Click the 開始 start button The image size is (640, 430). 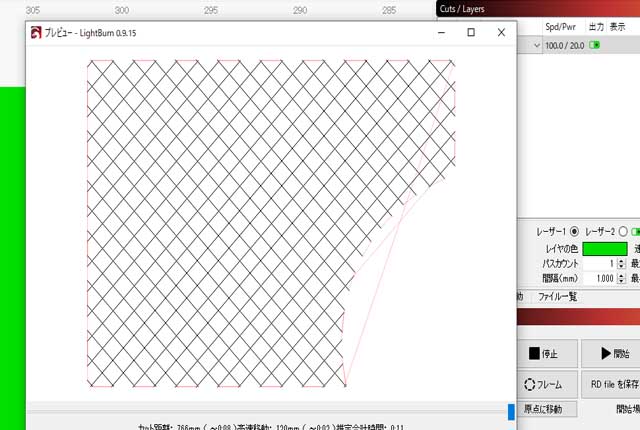coord(611,353)
